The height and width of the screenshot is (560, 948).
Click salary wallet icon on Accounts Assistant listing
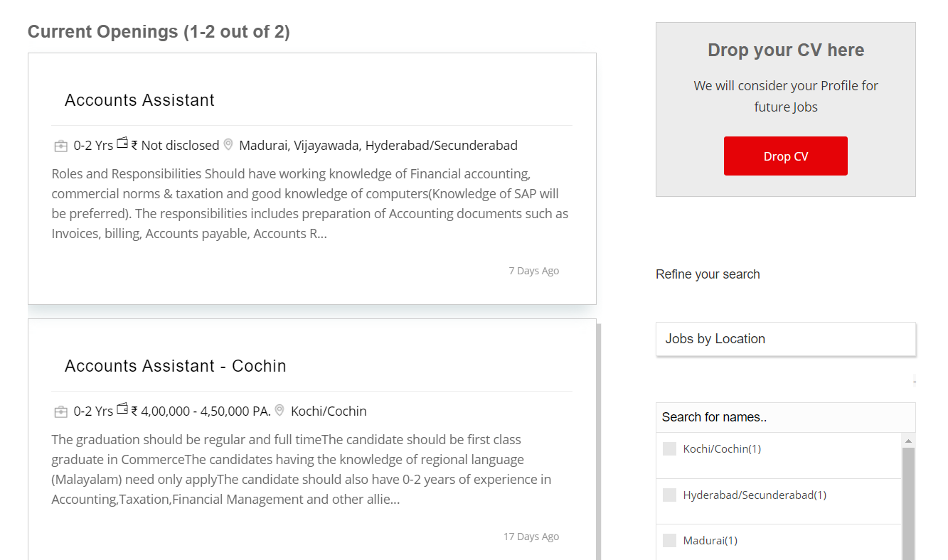coord(122,144)
